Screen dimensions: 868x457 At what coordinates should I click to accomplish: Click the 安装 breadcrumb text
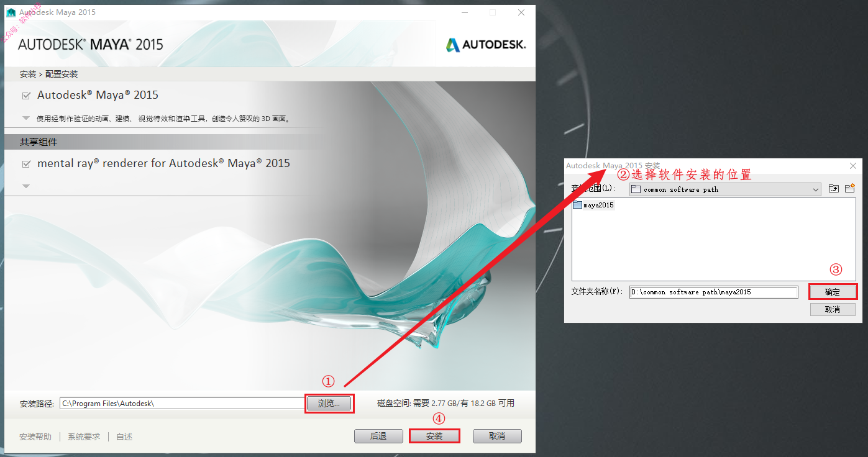28,74
